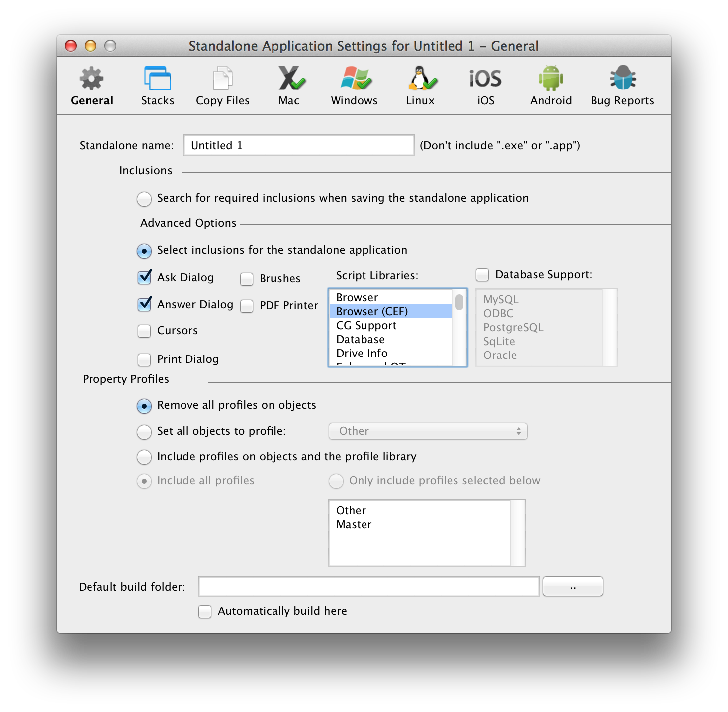Focus the Default build folder field
Image resolution: width=728 pixels, height=712 pixels.
click(x=369, y=586)
